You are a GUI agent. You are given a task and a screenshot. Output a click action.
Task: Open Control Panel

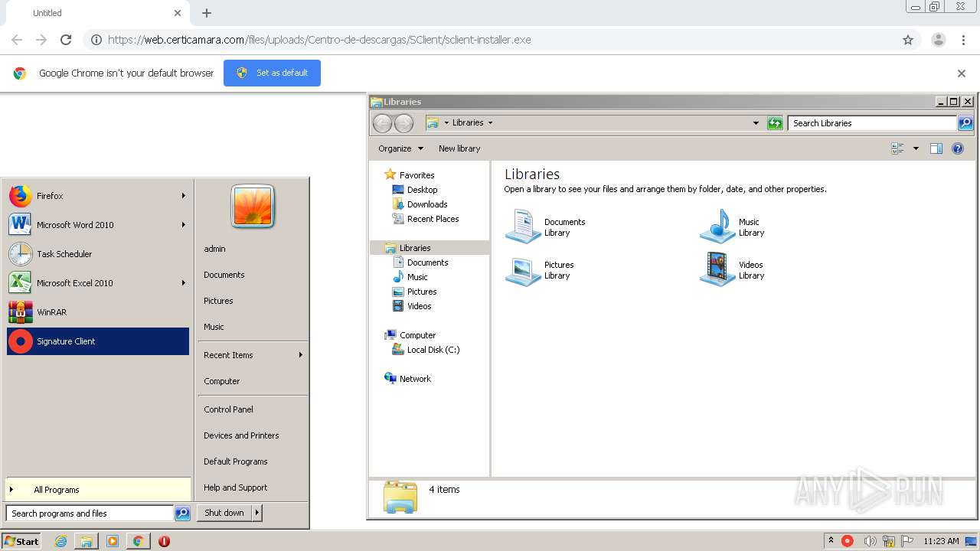click(x=228, y=409)
